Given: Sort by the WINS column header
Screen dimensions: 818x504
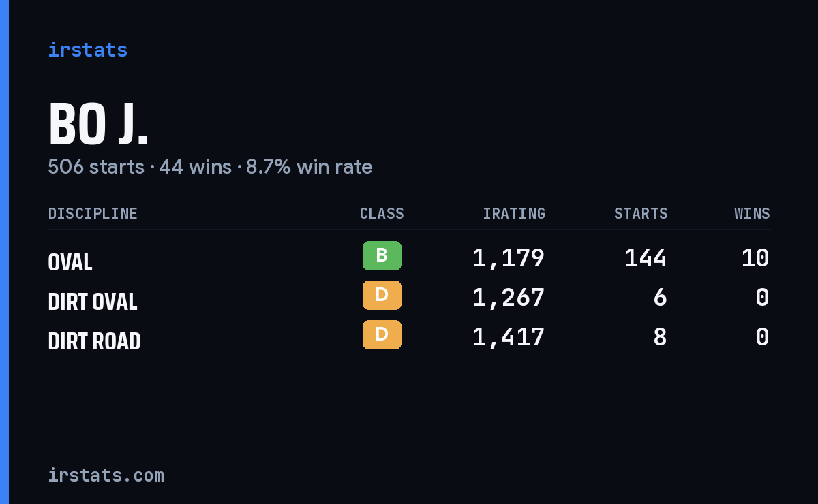Looking at the screenshot, I should pyautogui.click(x=752, y=214).
